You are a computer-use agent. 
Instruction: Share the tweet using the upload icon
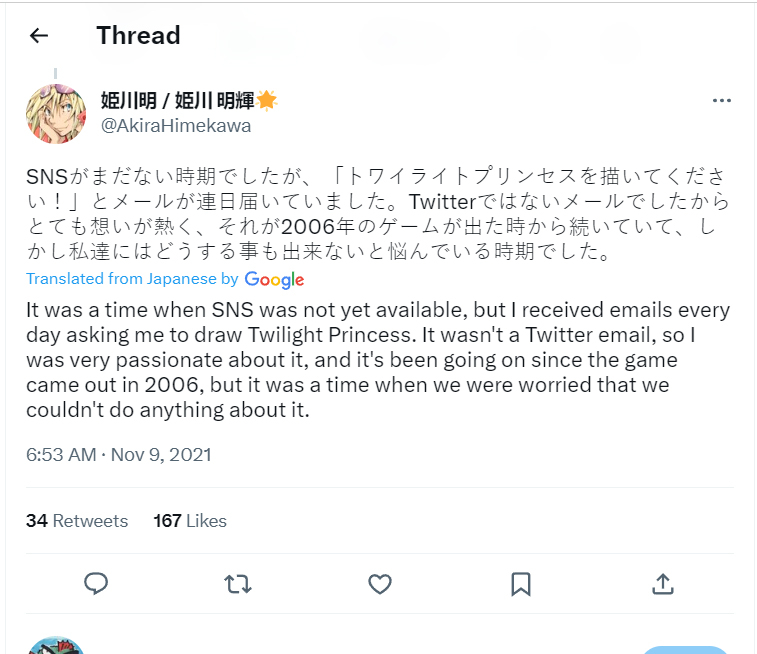[x=662, y=583]
